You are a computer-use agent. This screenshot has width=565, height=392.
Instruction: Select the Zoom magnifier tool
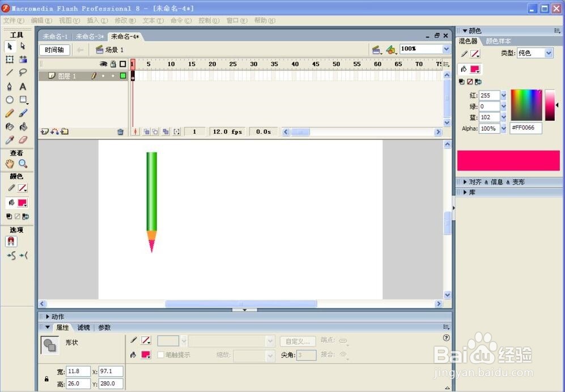point(23,164)
